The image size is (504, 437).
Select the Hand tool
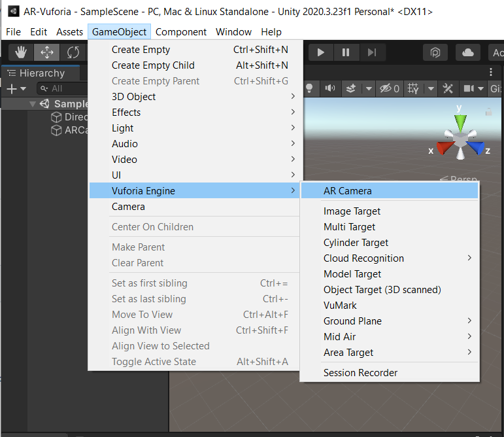21,52
